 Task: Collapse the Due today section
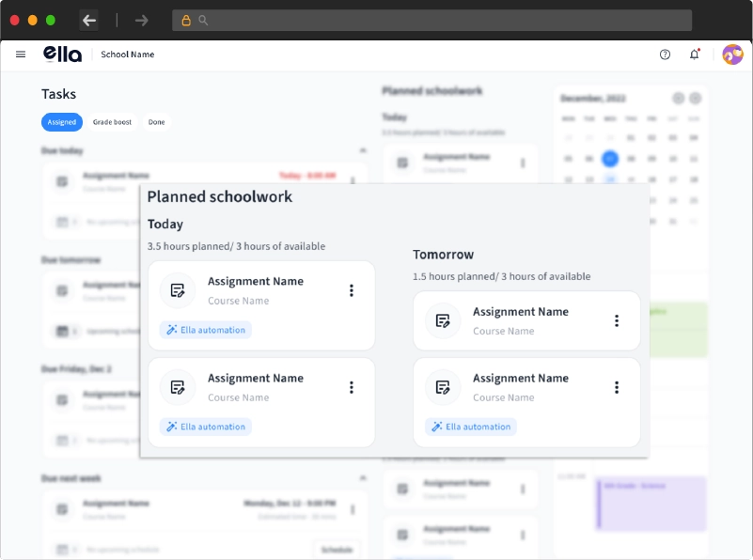pos(363,150)
